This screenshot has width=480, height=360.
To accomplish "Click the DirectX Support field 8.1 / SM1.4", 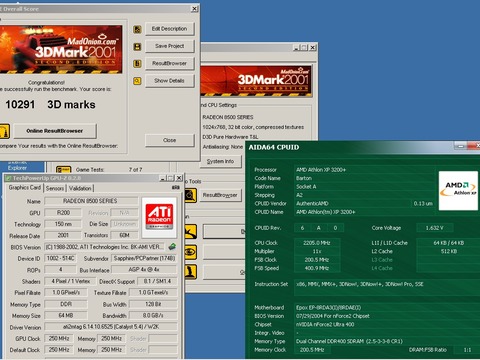I will pos(157,281).
